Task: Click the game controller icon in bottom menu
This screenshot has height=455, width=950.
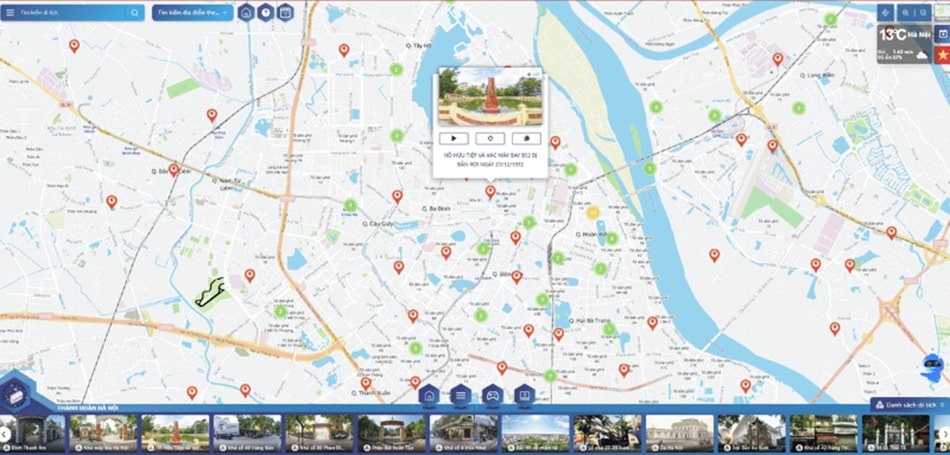Action: coord(491,395)
